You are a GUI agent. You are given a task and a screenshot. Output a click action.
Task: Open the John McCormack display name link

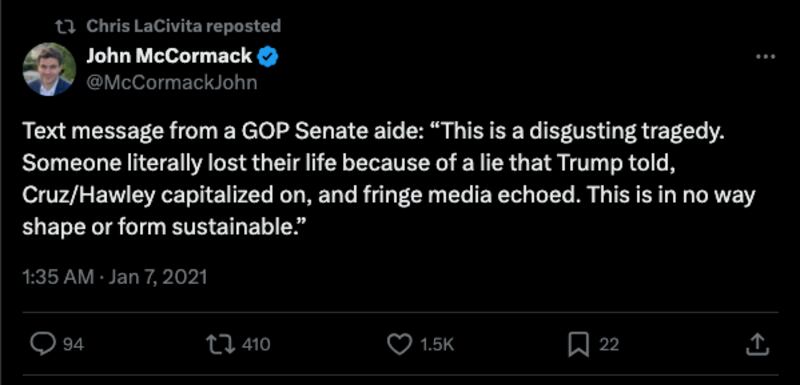click(168, 56)
